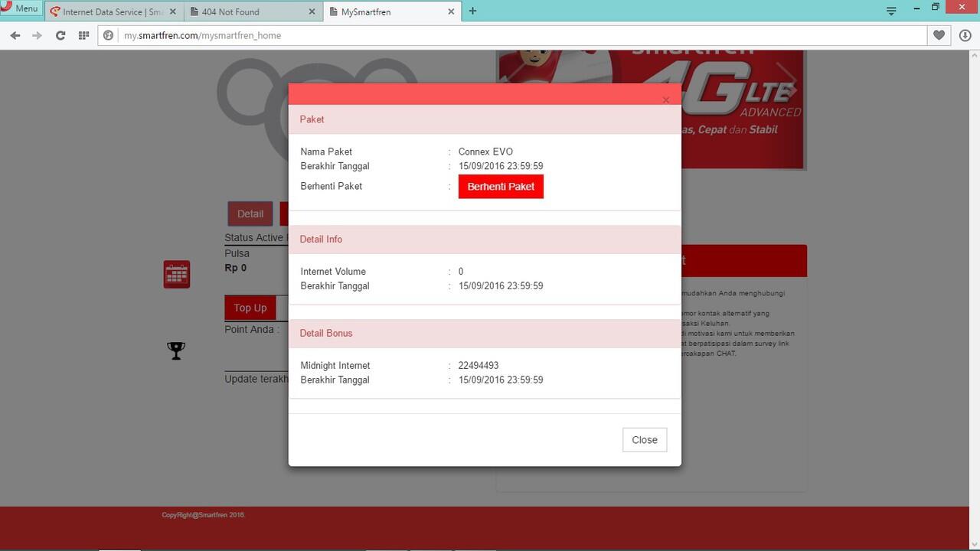Click the red calendar icon
The height and width of the screenshot is (551, 980).
[x=177, y=274]
